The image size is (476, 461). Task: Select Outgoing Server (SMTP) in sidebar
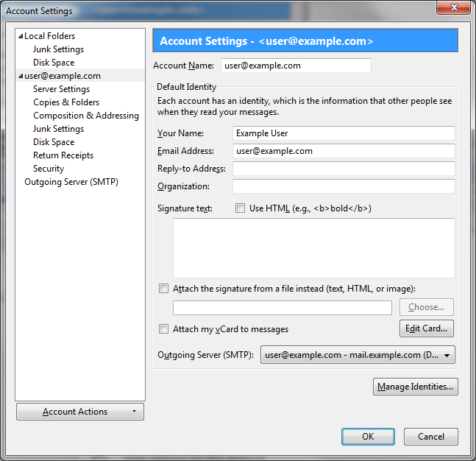click(71, 182)
